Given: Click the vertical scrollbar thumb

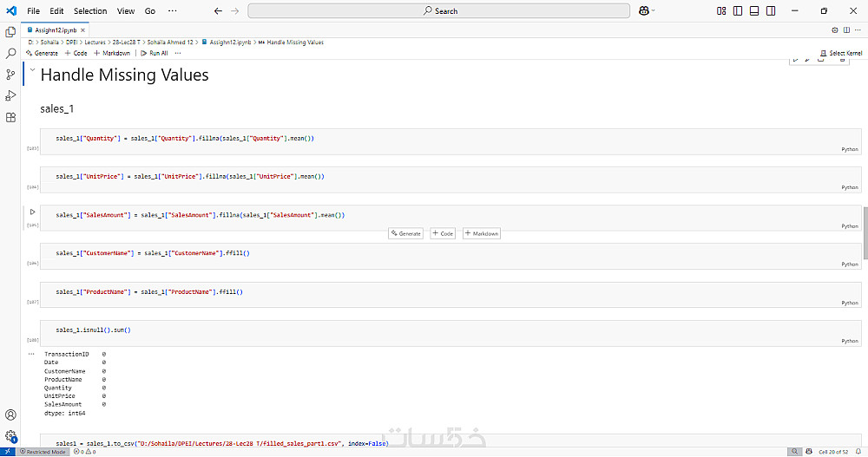Looking at the screenshot, I should [x=865, y=232].
